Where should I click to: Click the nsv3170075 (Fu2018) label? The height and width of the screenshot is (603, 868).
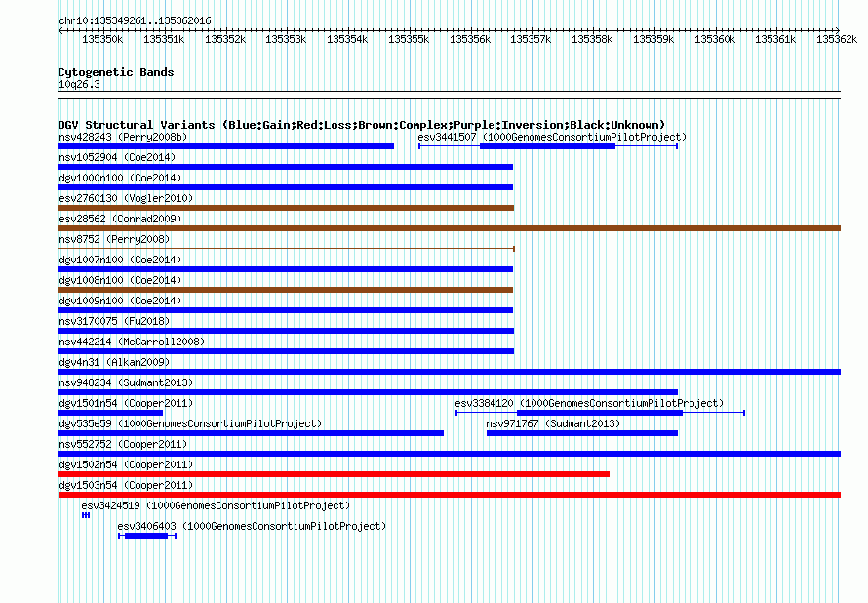coord(114,321)
